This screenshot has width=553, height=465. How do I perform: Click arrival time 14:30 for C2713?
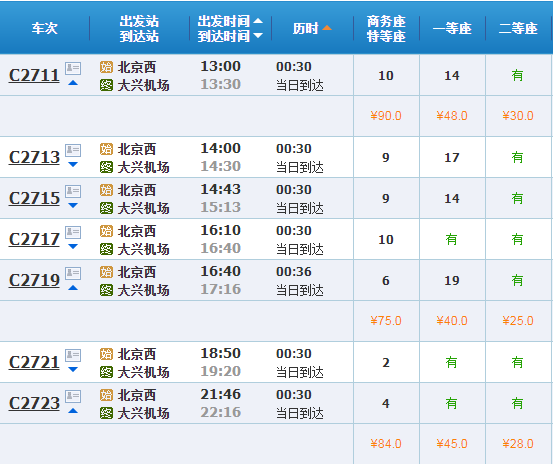click(220, 166)
